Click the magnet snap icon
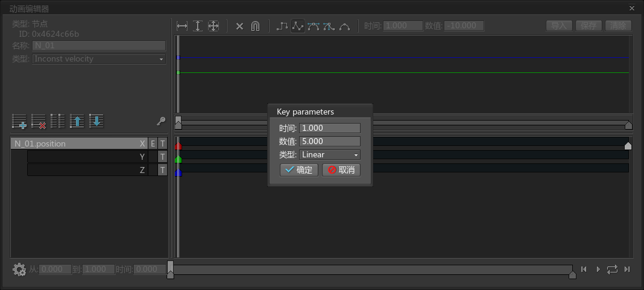This screenshot has height=290, width=644. [x=255, y=26]
